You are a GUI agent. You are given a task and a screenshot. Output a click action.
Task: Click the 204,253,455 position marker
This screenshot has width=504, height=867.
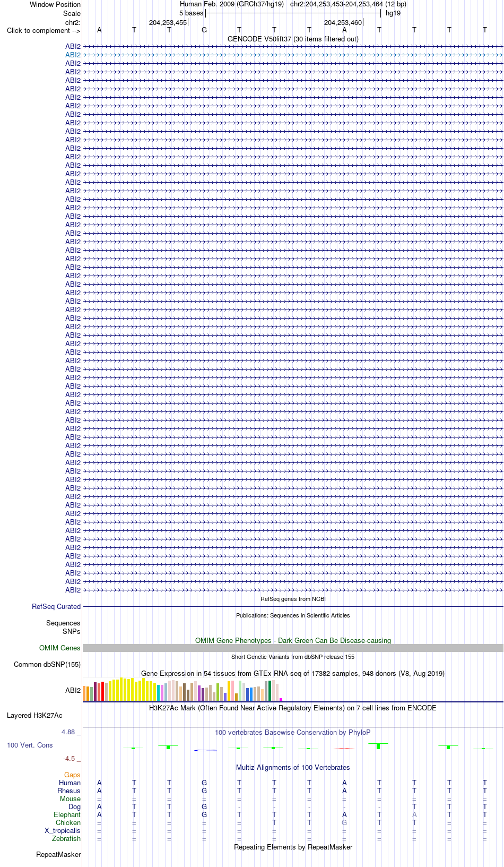[168, 22]
